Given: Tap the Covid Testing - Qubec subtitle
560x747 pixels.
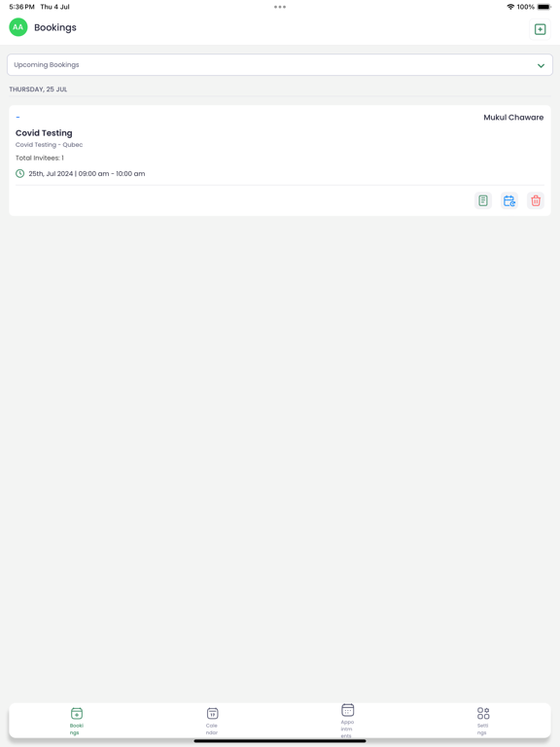Looking at the screenshot, I should pos(49,145).
